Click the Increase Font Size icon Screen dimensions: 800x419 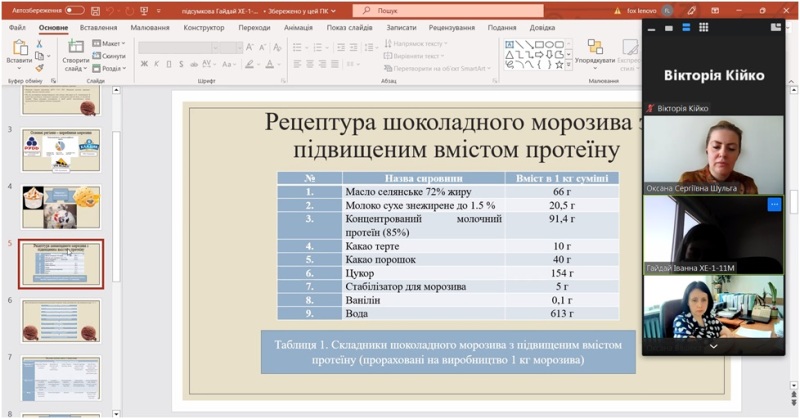click(250, 47)
